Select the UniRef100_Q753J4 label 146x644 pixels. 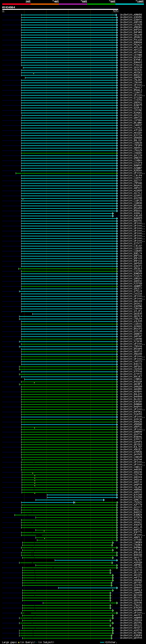click(x=131, y=291)
